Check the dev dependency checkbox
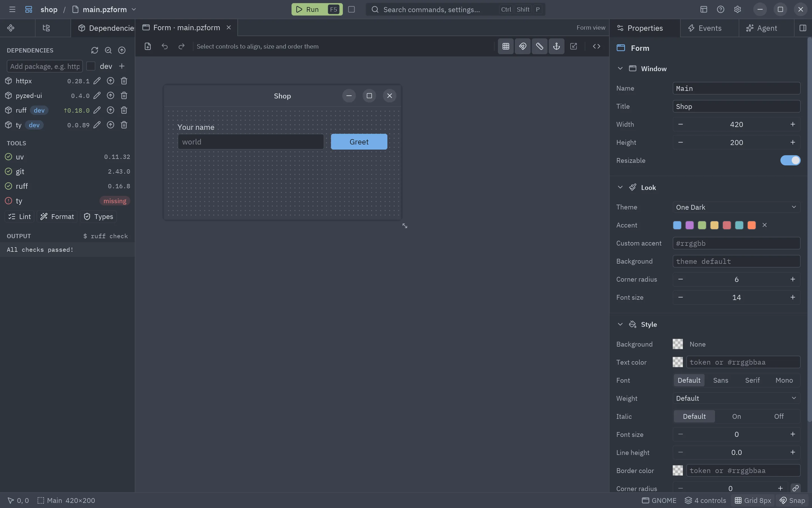This screenshot has height=508, width=812. coord(91,66)
